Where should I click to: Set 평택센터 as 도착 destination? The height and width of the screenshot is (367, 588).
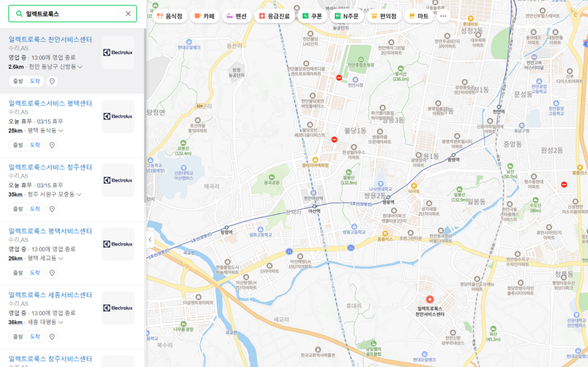(35, 145)
